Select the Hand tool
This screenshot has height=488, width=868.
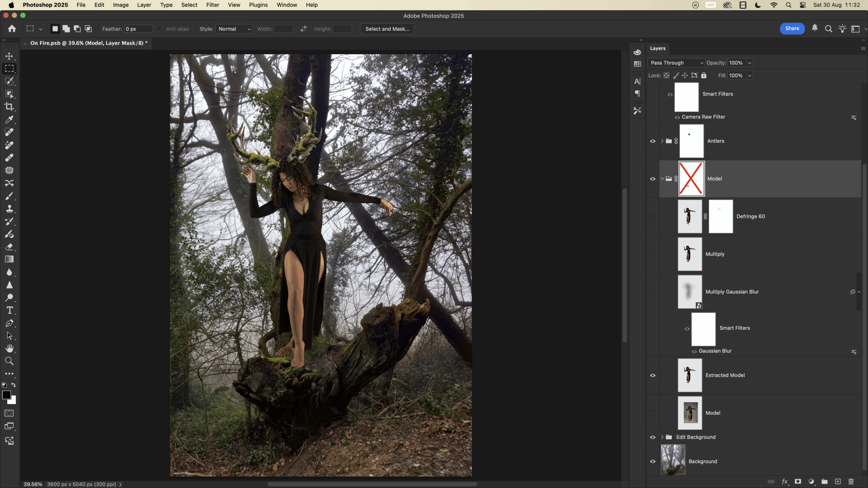coord(9,348)
